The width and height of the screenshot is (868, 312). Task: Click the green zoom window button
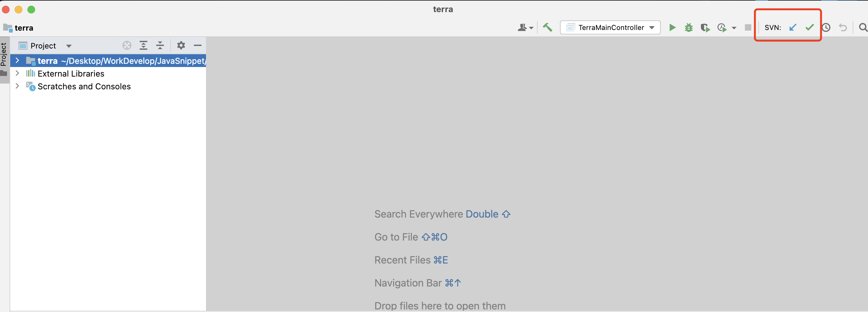coord(31,10)
